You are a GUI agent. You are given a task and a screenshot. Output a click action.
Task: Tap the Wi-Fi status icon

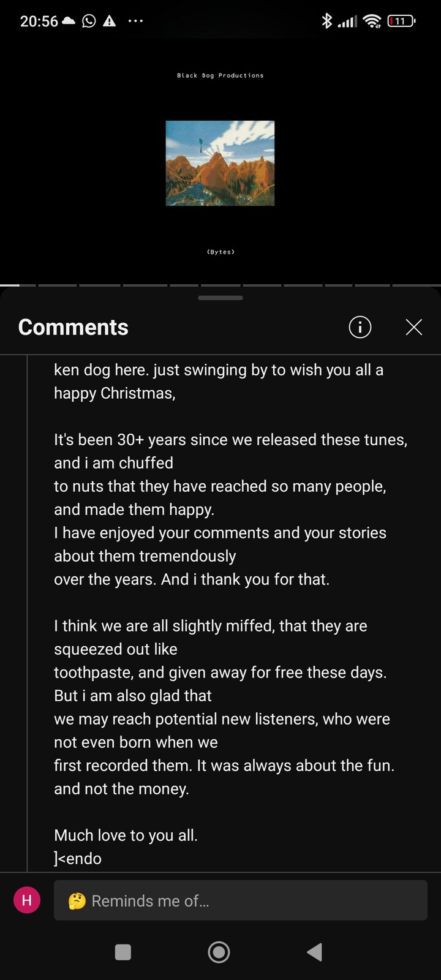372,21
